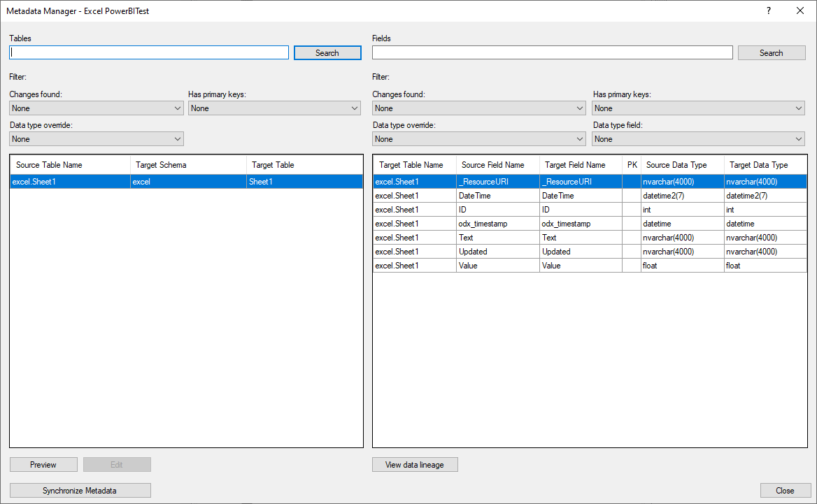Screen dimensions: 817x504
Task: Click the 'int' source data type cell
Action: click(x=683, y=210)
